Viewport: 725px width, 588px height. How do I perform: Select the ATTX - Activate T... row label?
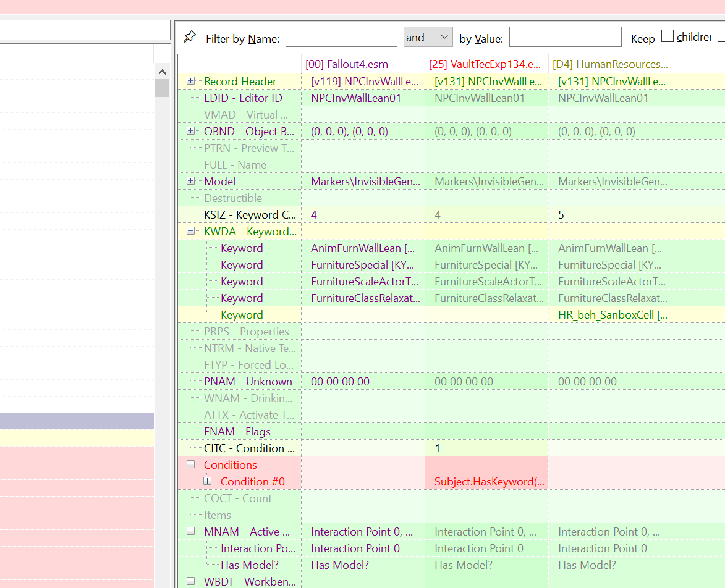point(248,415)
